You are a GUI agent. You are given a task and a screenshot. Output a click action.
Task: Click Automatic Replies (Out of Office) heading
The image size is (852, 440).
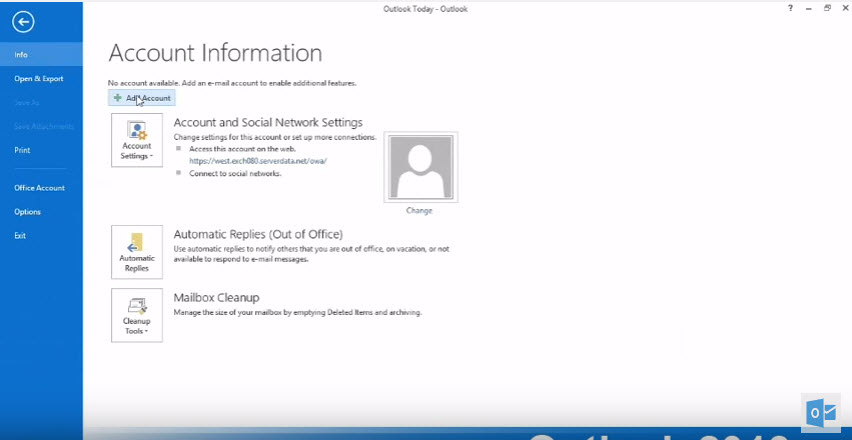[258, 235]
